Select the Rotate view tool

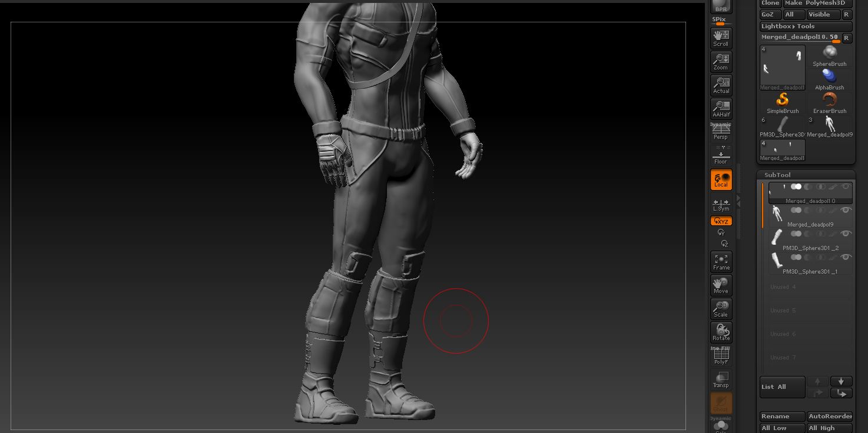(x=721, y=332)
